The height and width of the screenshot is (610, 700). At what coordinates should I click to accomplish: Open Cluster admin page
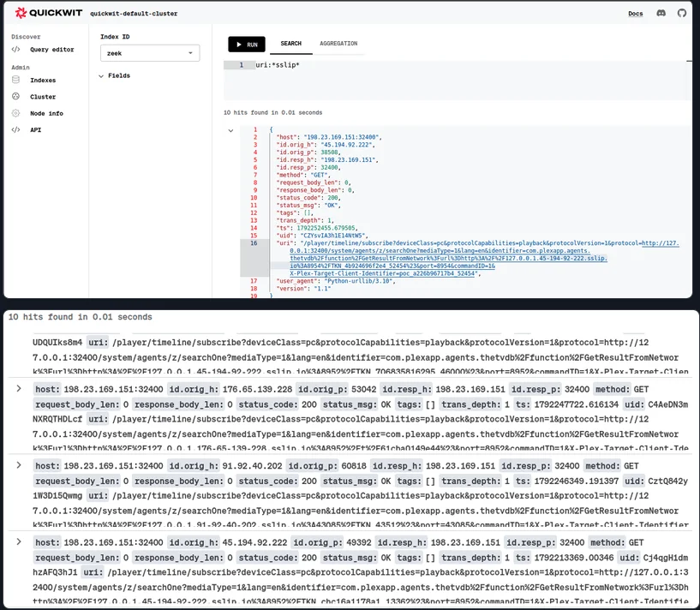pyautogui.click(x=43, y=97)
